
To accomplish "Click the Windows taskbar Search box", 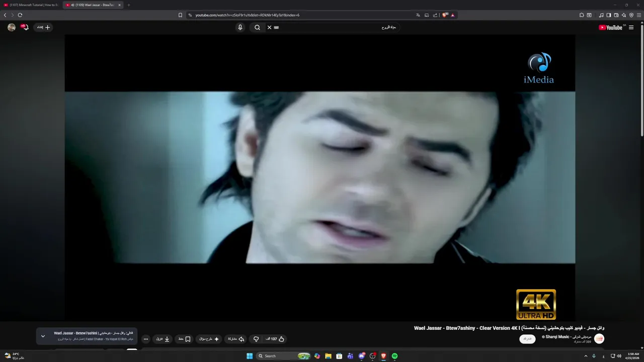I will coord(283,356).
